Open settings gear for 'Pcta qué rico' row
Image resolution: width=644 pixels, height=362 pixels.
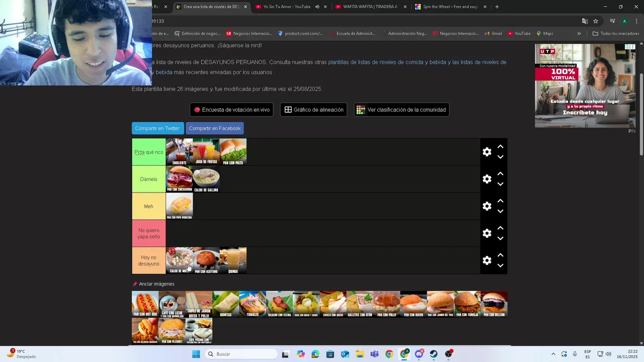[487, 152]
